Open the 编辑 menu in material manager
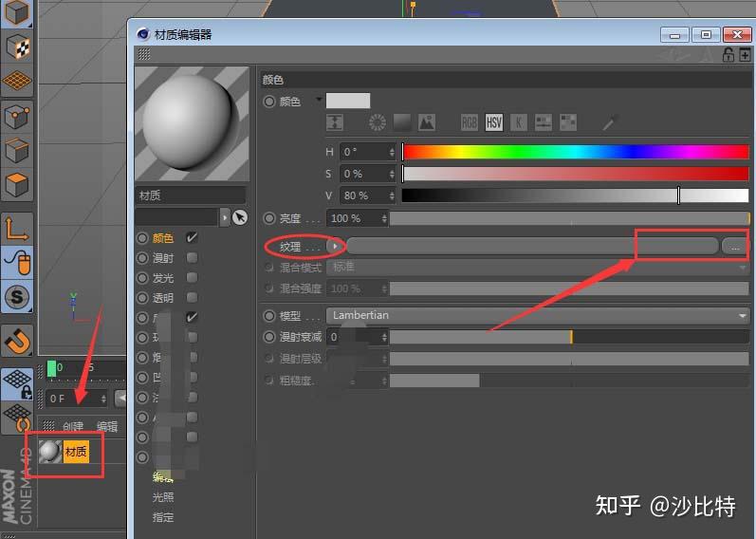Screen dimensions: 756x539 tap(107, 426)
